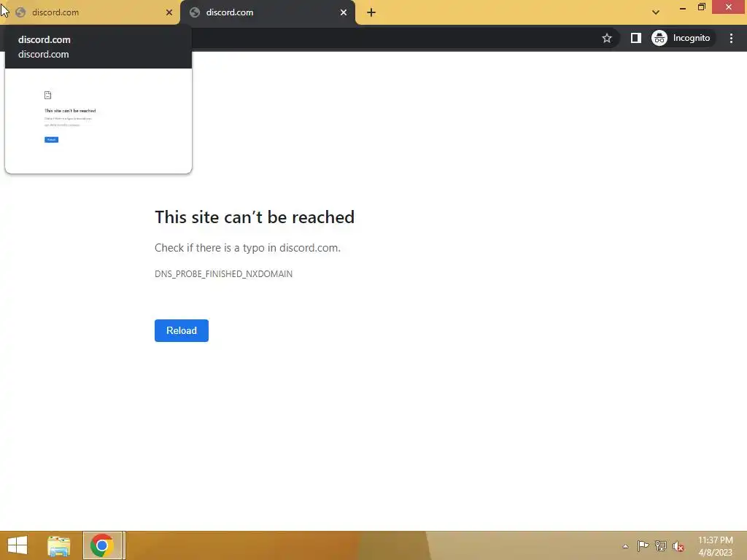Viewport: 747px width, 560px height.
Task: Open the network status tray icon
Action: (661, 546)
